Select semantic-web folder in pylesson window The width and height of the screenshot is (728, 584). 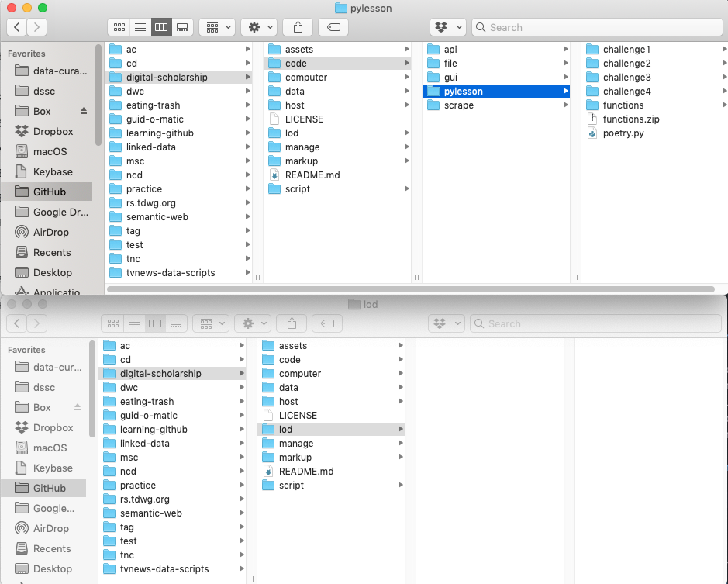click(157, 217)
